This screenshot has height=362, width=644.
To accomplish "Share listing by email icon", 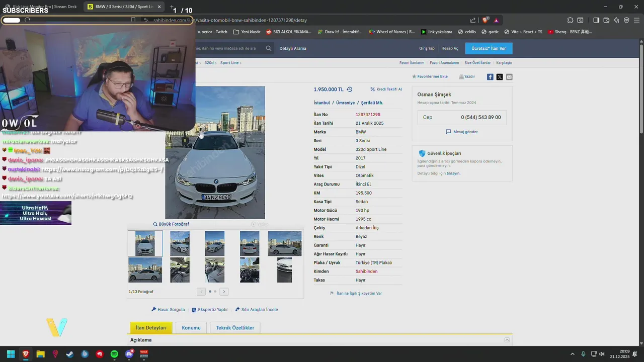I will click(x=509, y=77).
